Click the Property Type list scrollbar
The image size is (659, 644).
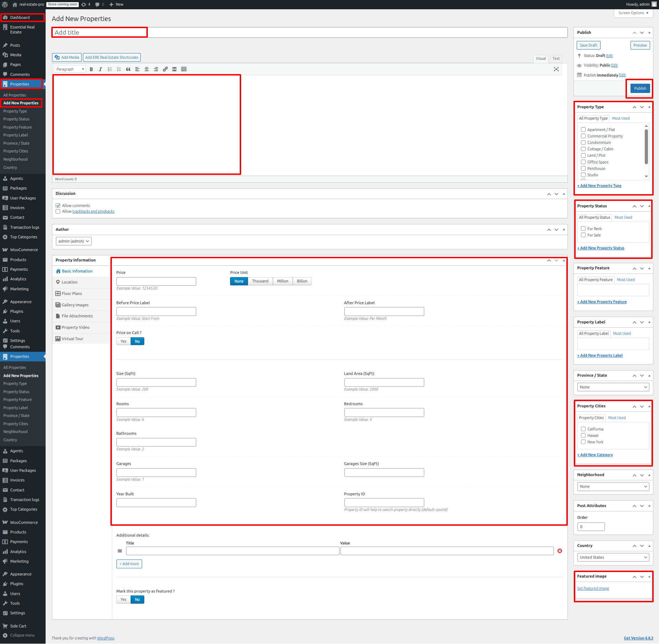646,147
